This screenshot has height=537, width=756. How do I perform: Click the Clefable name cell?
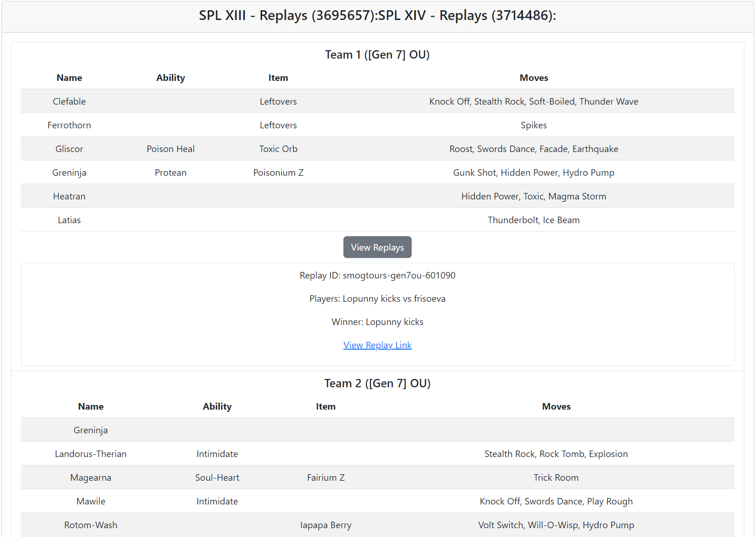click(x=69, y=101)
